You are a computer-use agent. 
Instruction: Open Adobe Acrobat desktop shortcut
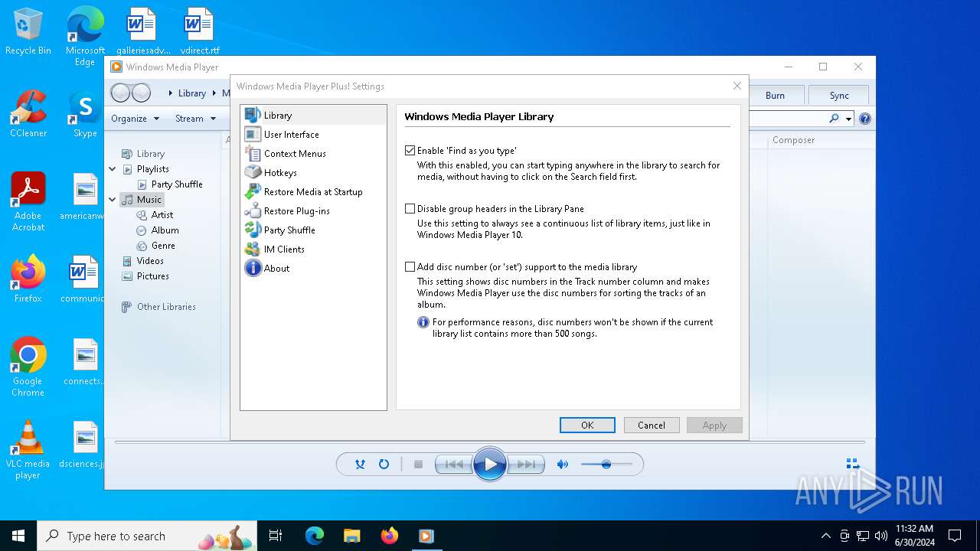[x=28, y=201]
